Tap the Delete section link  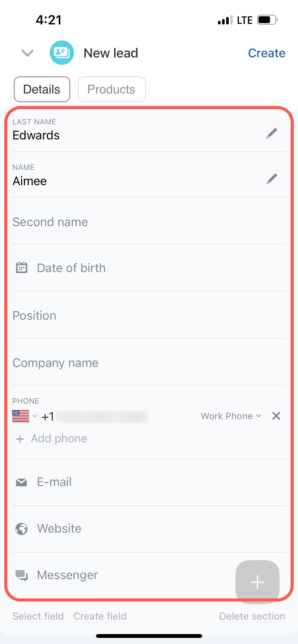pyautogui.click(x=252, y=616)
